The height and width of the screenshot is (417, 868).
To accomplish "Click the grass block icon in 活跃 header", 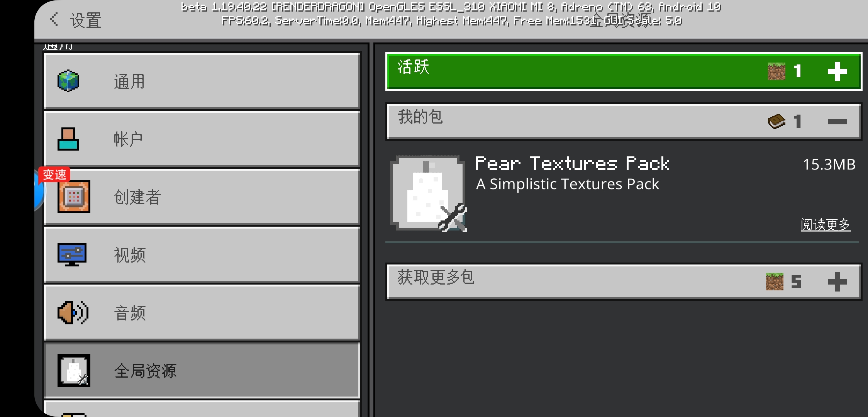I will point(776,71).
